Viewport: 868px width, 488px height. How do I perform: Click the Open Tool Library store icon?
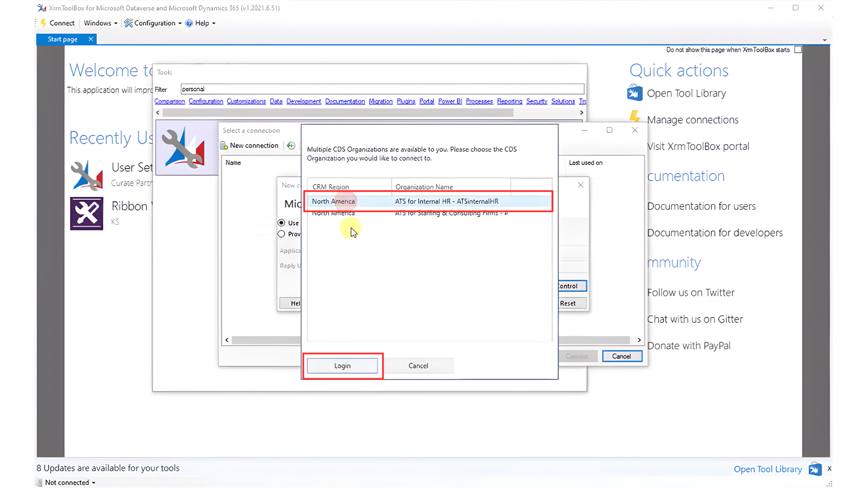(x=635, y=93)
